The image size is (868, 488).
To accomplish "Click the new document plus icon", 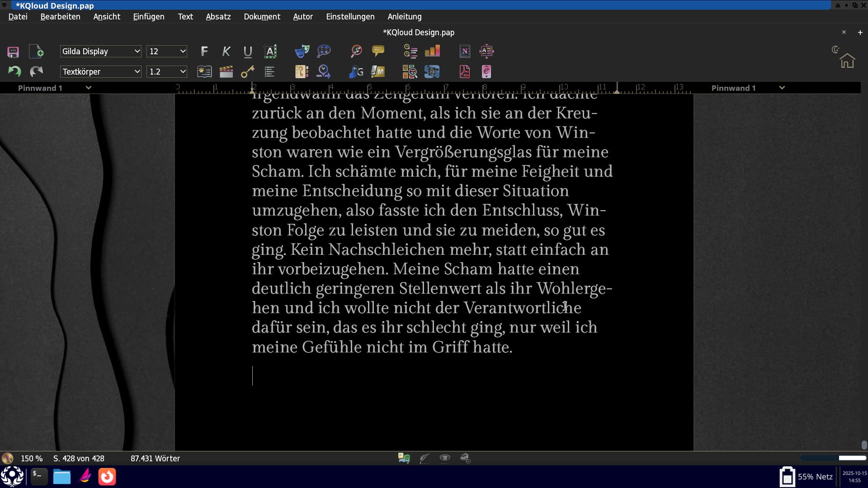I will pos(36,51).
